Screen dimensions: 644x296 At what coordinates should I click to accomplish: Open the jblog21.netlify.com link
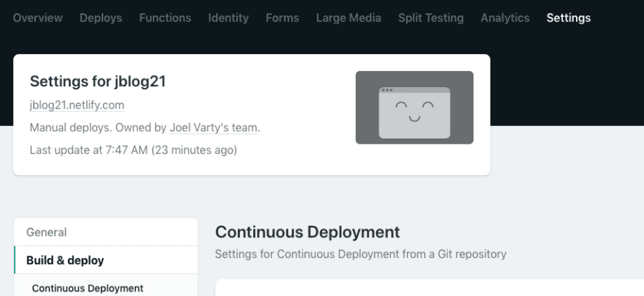pyautogui.click(x=77, y=106)
